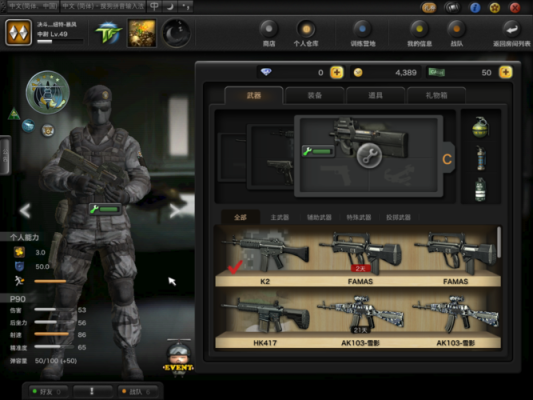Select the 特殊武器 special weapon filter
The height and width of the screenshot is (400, 533).
[x=359, y=217]
